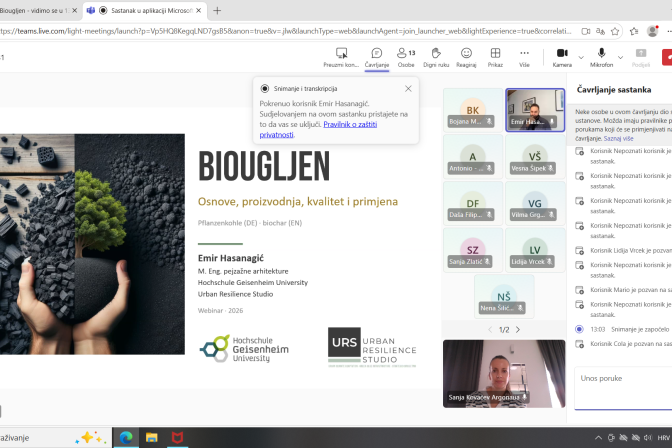Click the Hochschule Geisenheim University logo
672x448 pixels.
(x=244, y=349)
